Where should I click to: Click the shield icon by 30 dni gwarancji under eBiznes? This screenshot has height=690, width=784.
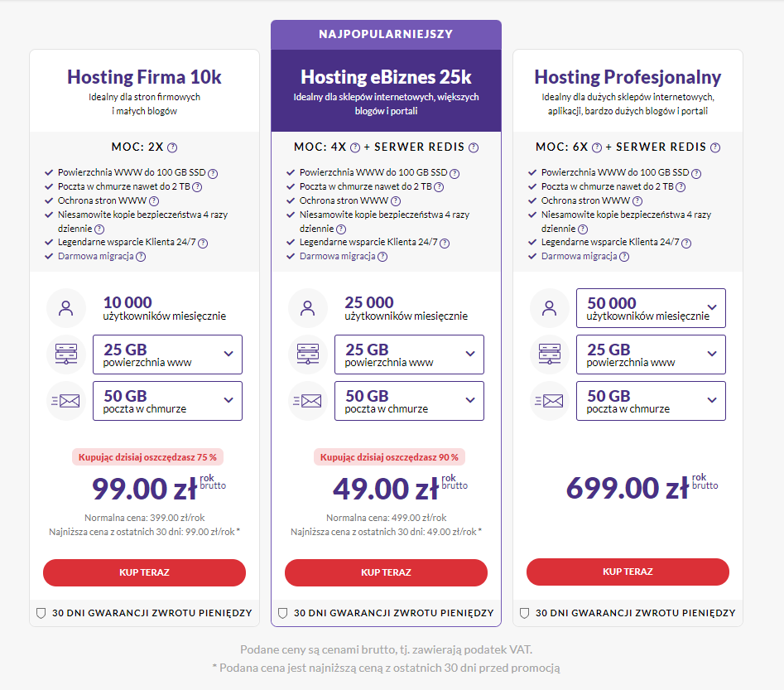(283, 613)
